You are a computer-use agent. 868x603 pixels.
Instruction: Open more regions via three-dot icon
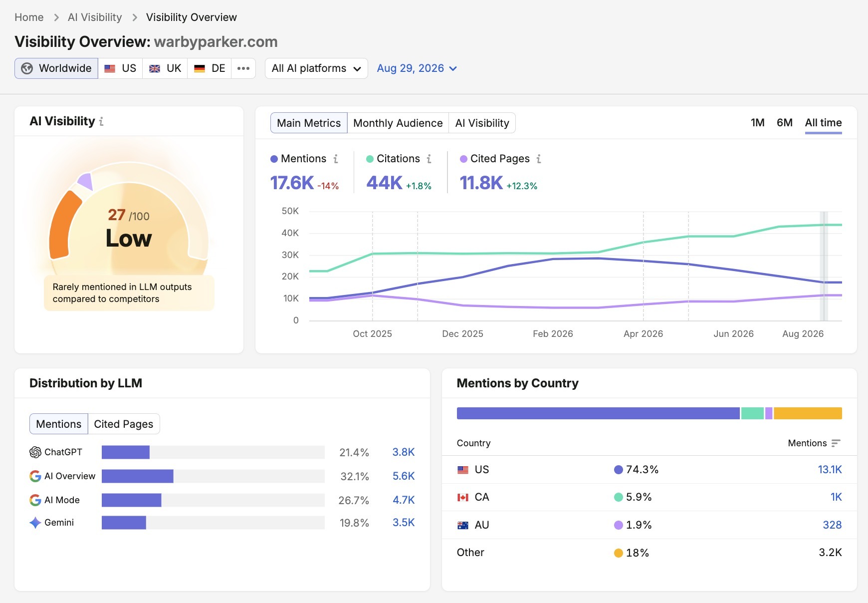point(243,68)
